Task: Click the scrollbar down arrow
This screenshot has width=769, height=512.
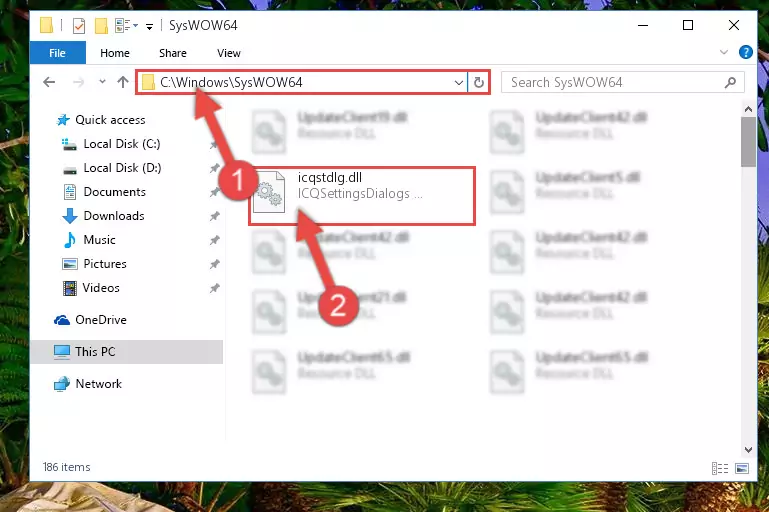Action: (x=748, y=450)
